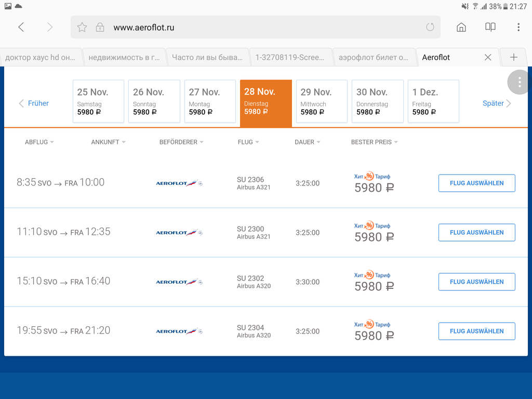Select the 1 Dez. Freitag date
Image resolution: width=532 pixels, height=399 pixels.
(434, 101)
